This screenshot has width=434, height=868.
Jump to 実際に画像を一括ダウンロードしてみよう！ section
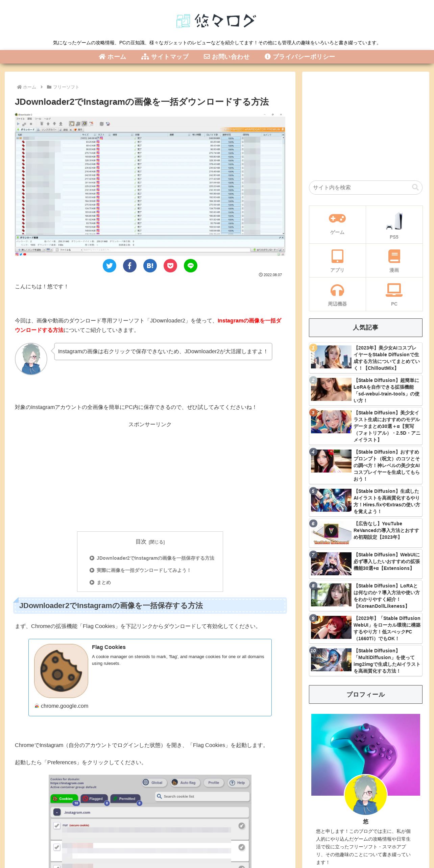(144, 570)
